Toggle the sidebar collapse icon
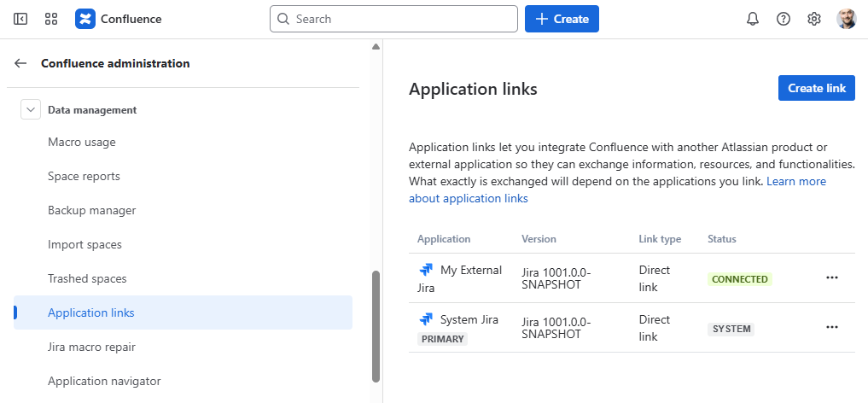The image size is (868, 403). click(20, 19)
